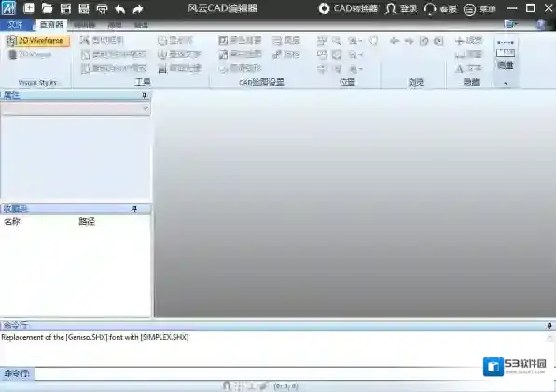Image resolution: width=556 pixels, height=392 pixels.
Task: Save the drawing with the first floppy disk icon
Action: 65,8
